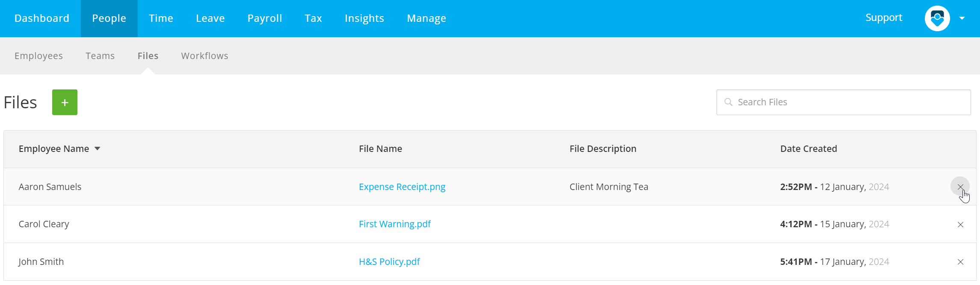This screenshot has height=285, width=980.
Task: Click the green add file plus button
Action: (x=65, y=102)
